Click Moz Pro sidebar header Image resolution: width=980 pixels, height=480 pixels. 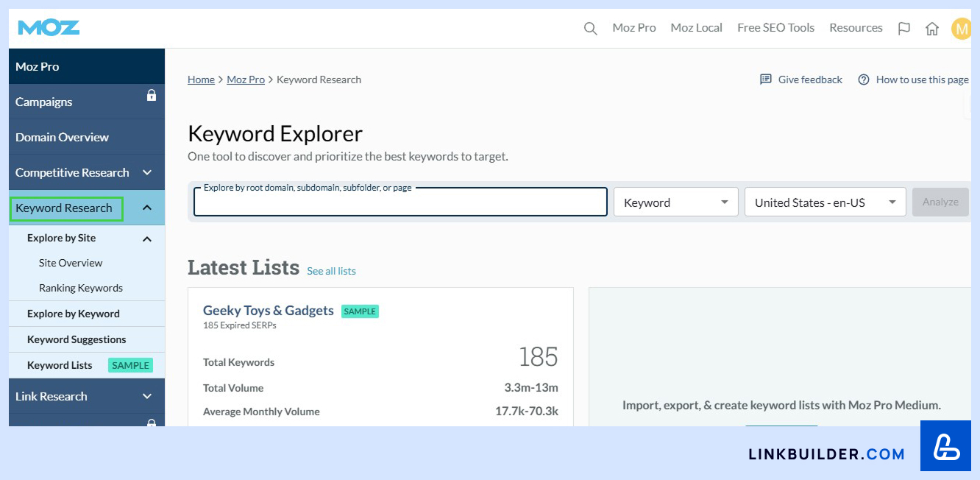pyautogui.click(x=87, y=66)
